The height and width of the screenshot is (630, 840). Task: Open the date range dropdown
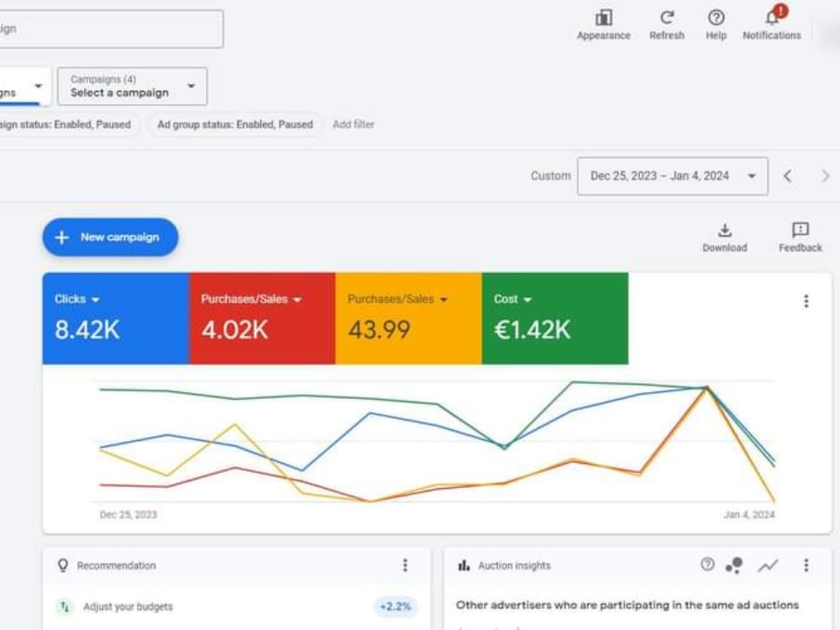[x=672, y=176]
